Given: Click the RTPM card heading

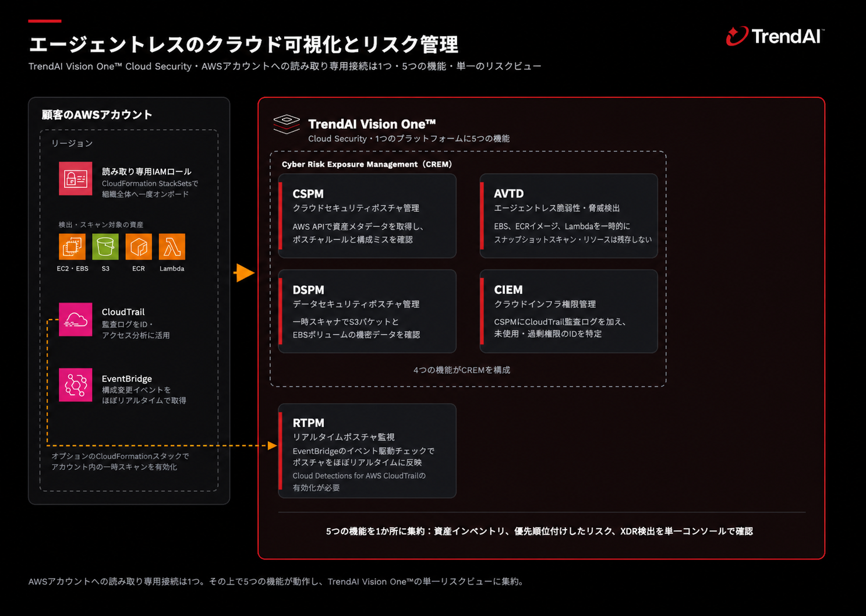Looking at the screenshot, I should (x=309, y=423).
